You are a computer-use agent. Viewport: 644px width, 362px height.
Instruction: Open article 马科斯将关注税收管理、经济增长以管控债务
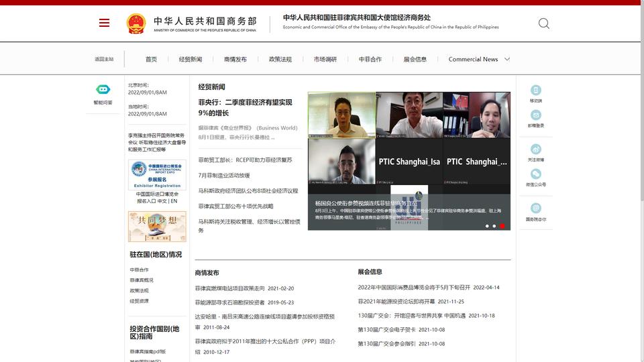[250, 226]
